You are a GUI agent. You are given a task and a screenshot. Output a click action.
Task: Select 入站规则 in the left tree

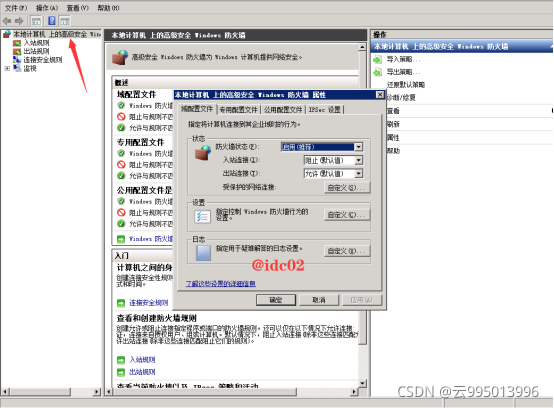point(36,43)
